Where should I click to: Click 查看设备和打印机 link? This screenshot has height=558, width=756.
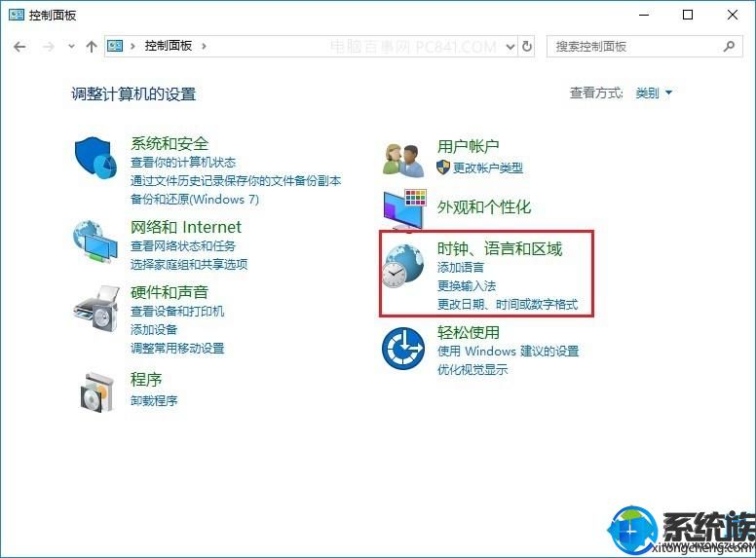coord(177,312)
